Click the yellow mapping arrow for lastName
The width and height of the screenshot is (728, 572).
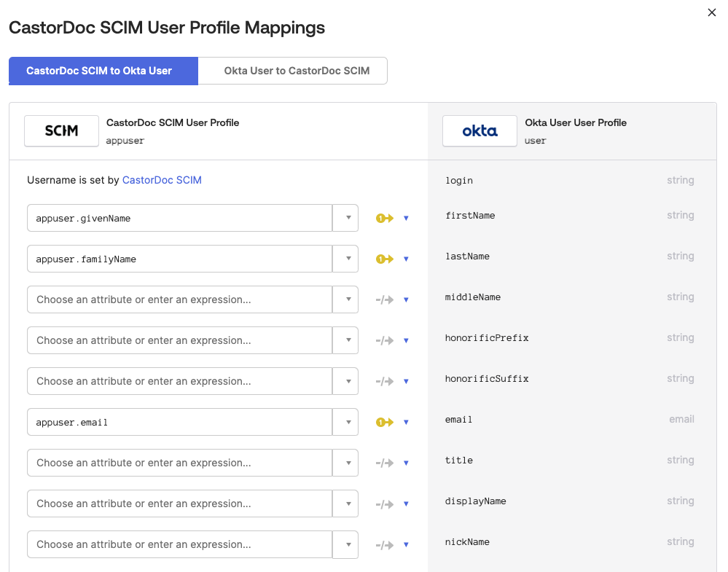tap(384, 259)
